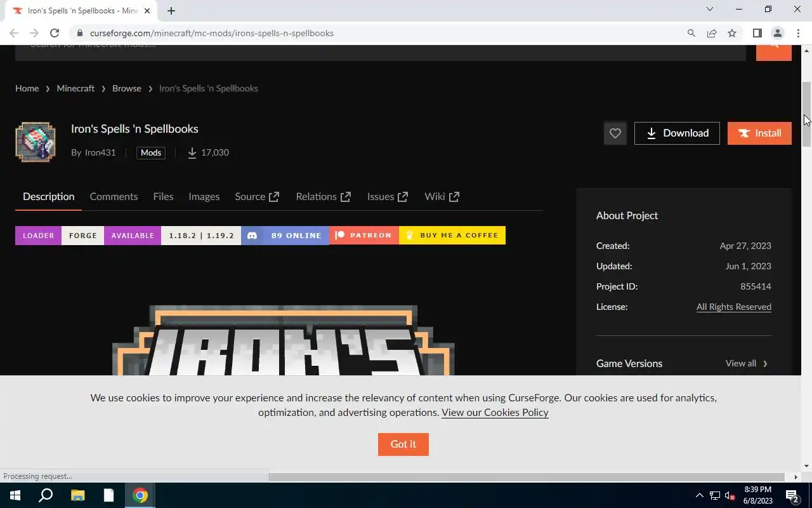This screenshot has width=812, height=508.
Task: Click the network tray icon
Action: pos(715,495)
